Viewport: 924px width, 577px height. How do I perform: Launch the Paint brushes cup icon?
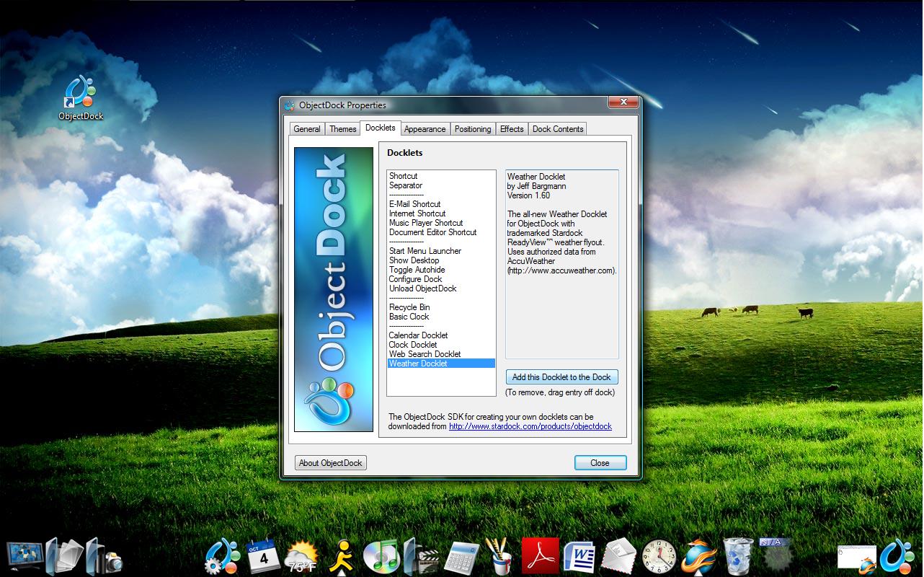[x=499, y=556]
